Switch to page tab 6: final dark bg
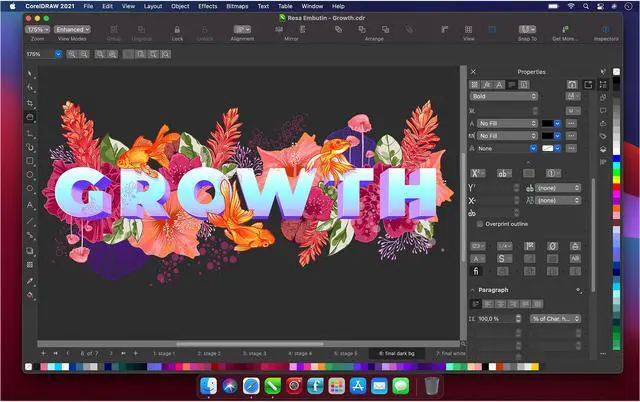 [x=396, y=353]
